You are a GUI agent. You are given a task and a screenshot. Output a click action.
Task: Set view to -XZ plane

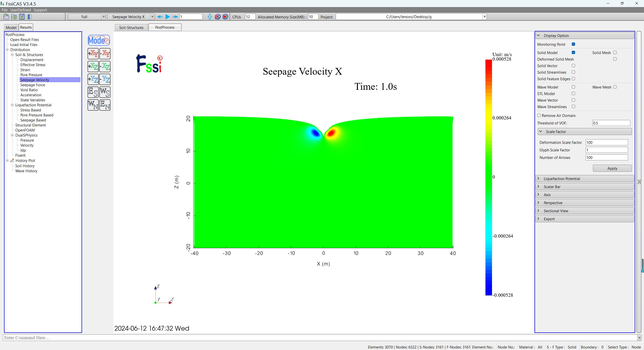[x=105, y=66]
